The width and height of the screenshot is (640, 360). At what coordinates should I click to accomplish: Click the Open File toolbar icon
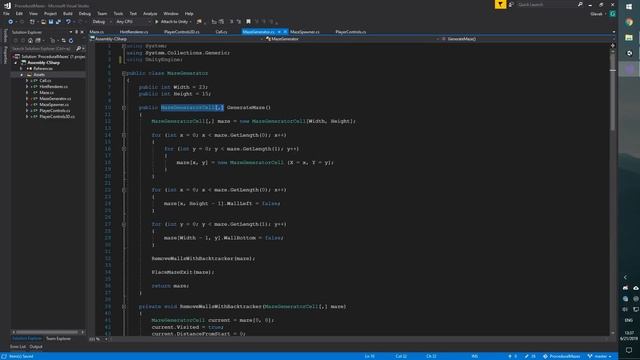(43, 22)
